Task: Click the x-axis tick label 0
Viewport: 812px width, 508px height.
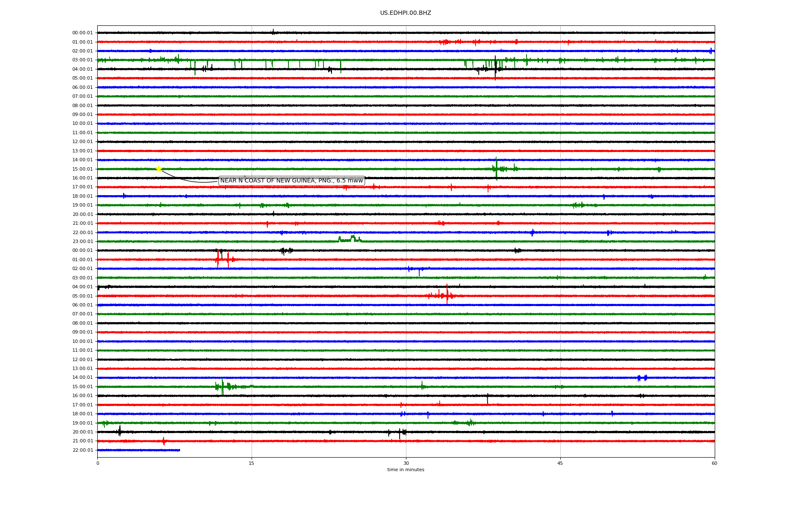Action: (98, 463)
